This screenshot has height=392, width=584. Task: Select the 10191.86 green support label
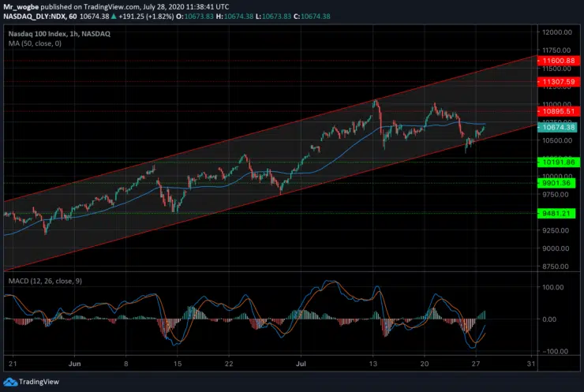point(557,161)
